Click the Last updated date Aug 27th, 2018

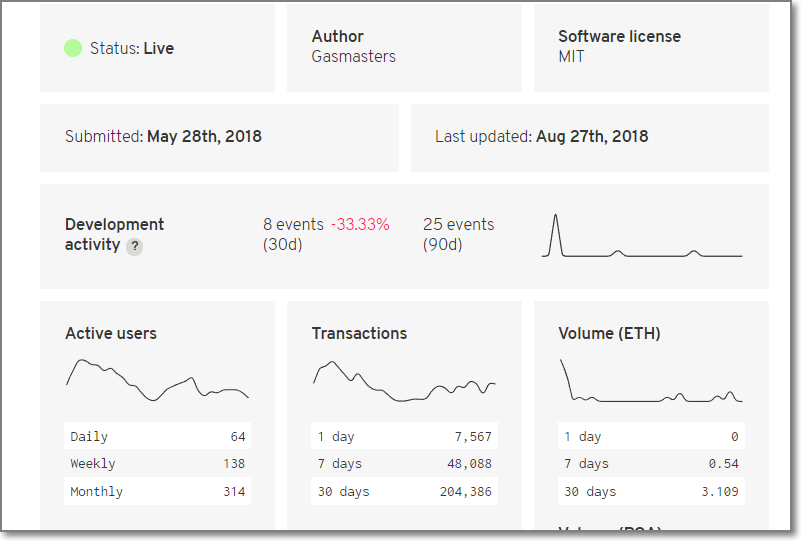click(592, 137)
